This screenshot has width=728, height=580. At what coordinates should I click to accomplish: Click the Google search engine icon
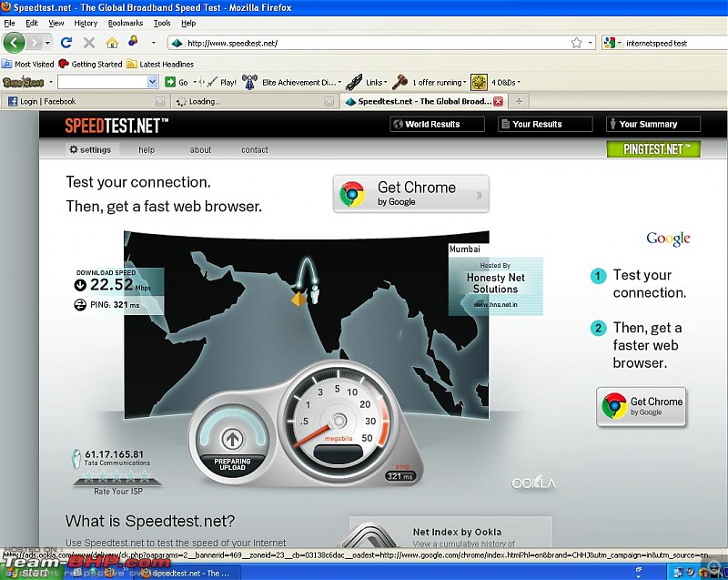click(609, 43)
